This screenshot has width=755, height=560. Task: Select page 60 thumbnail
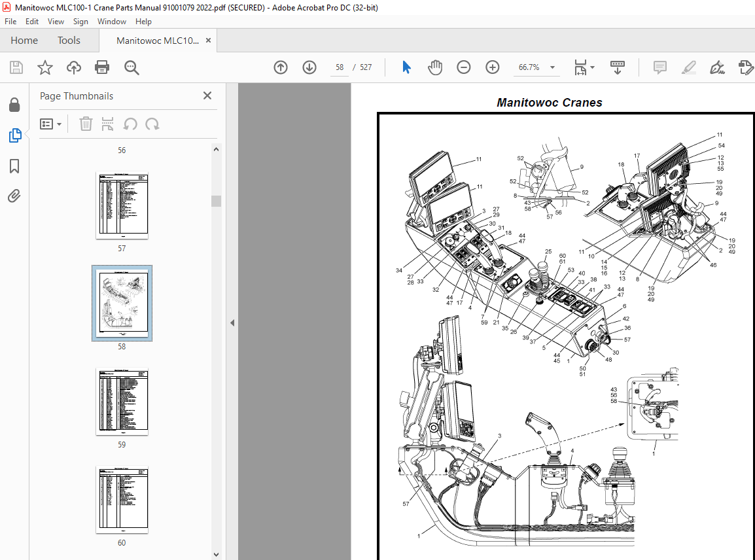122,500
